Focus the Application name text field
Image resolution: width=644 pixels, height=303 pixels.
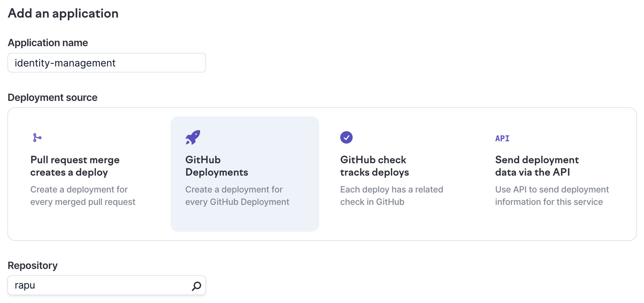pyautogui.click(x=107, y=63)
